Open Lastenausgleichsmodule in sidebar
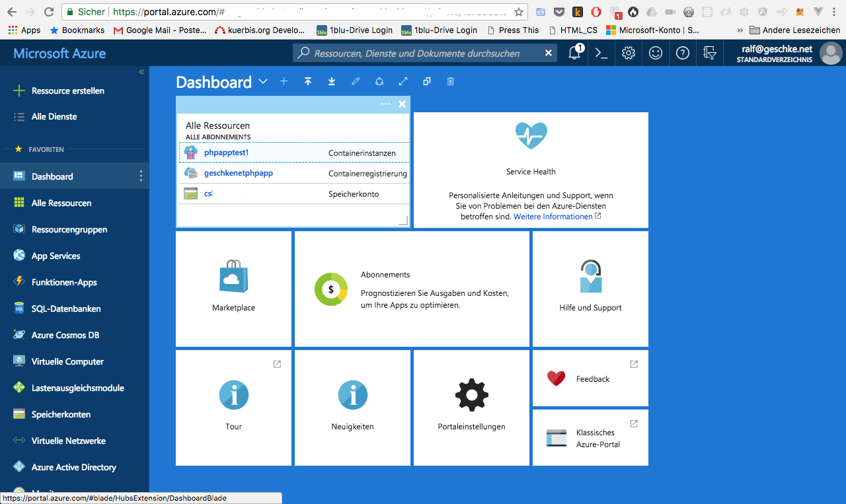Image resolution: width=846 pixels, height=504 pixels. [x=74, y=388]
